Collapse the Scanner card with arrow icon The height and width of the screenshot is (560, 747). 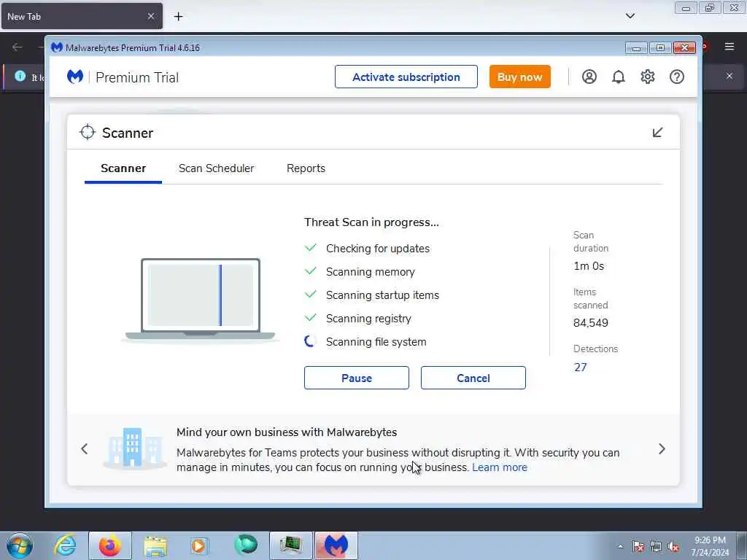tap(657, 133)
